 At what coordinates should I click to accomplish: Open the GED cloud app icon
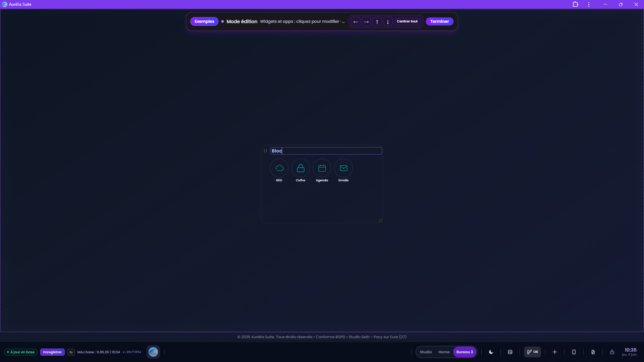(279, 168)
